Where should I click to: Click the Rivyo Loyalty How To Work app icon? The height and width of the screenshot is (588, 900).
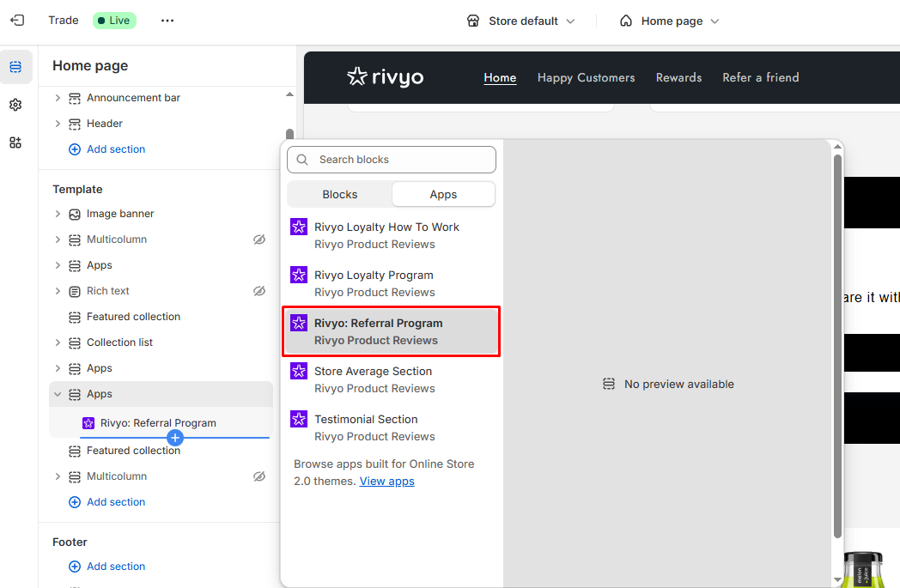click(299, 227)
